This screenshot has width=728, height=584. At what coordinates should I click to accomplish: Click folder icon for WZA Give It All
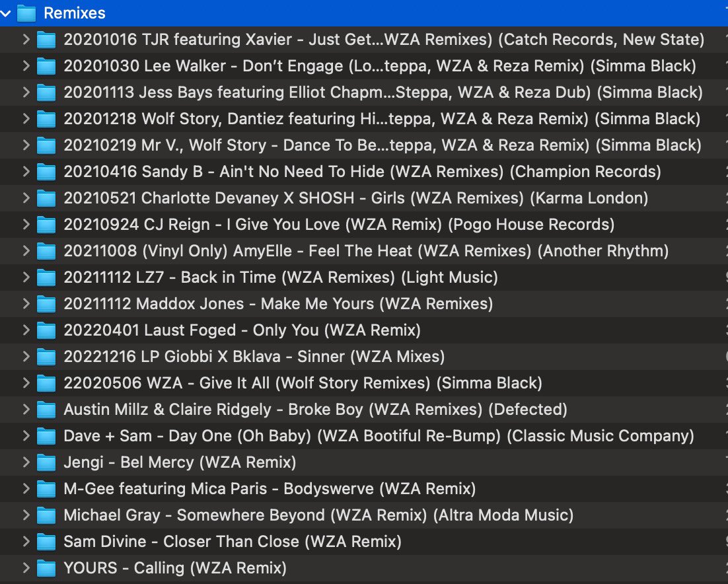tap(46, 384)
